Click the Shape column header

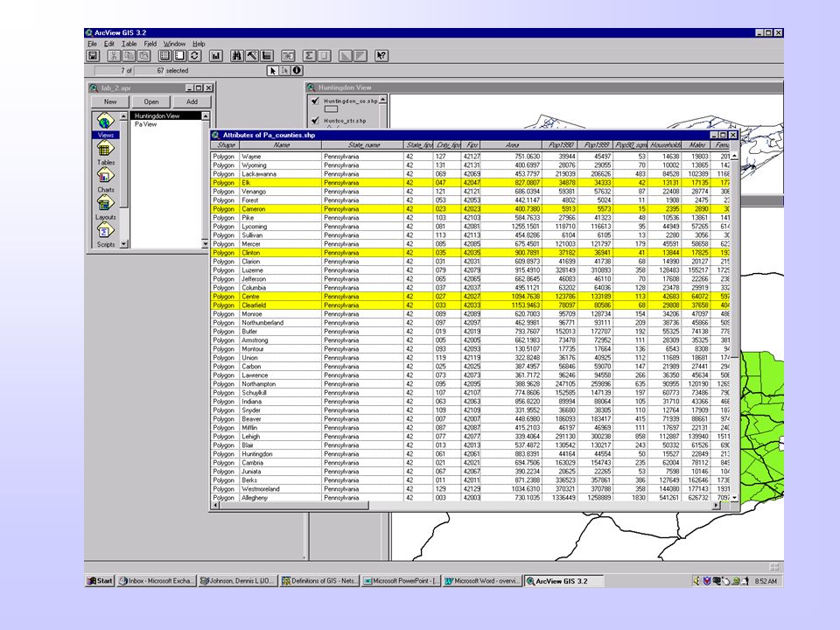pos(226,145)
